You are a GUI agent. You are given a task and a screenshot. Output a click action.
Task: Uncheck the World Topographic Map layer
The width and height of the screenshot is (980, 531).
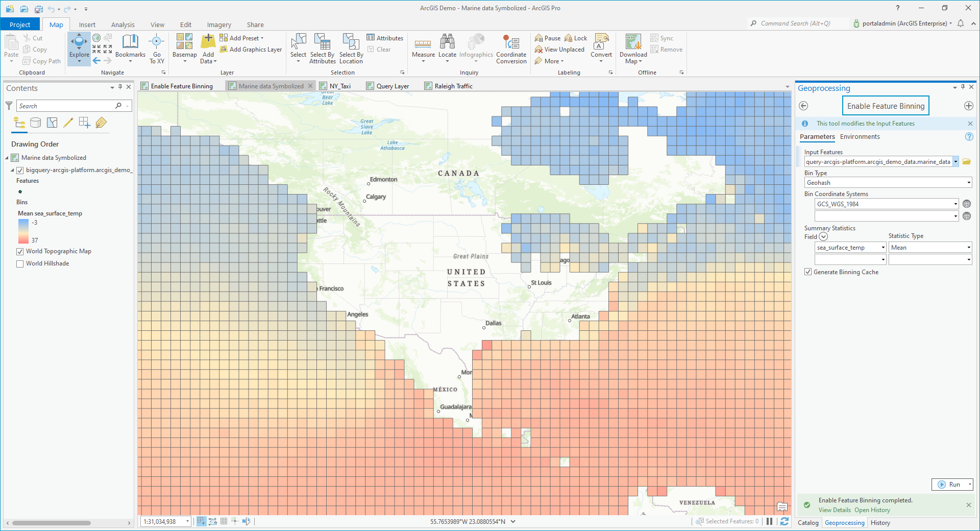tap(20, 251)
